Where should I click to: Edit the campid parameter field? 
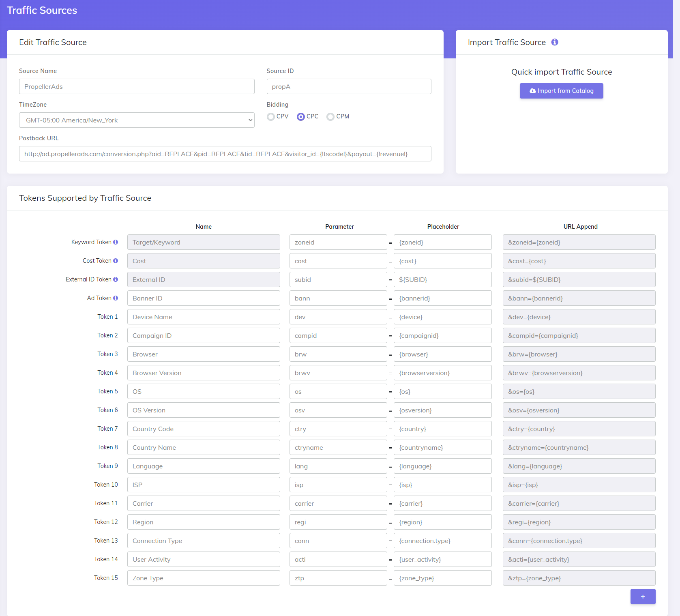click(338, 335)
